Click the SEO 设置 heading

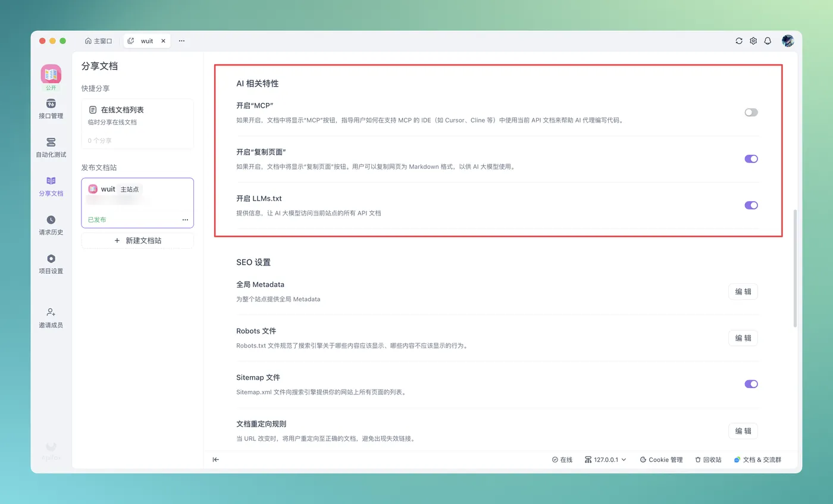pyautogui.click(x=253, y=262)
